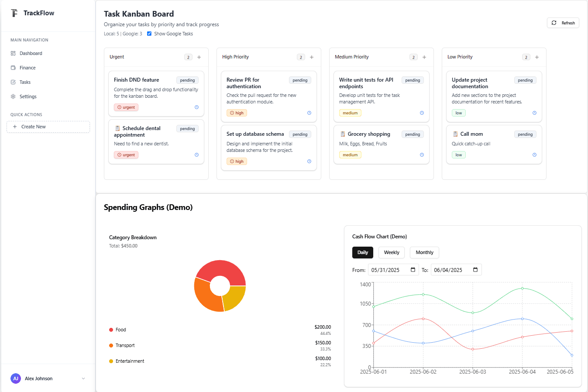The height and width of the screenshot is (392, 588).
Task: Uncheck the Show Google Tasks checkbox
Action: 149,34
